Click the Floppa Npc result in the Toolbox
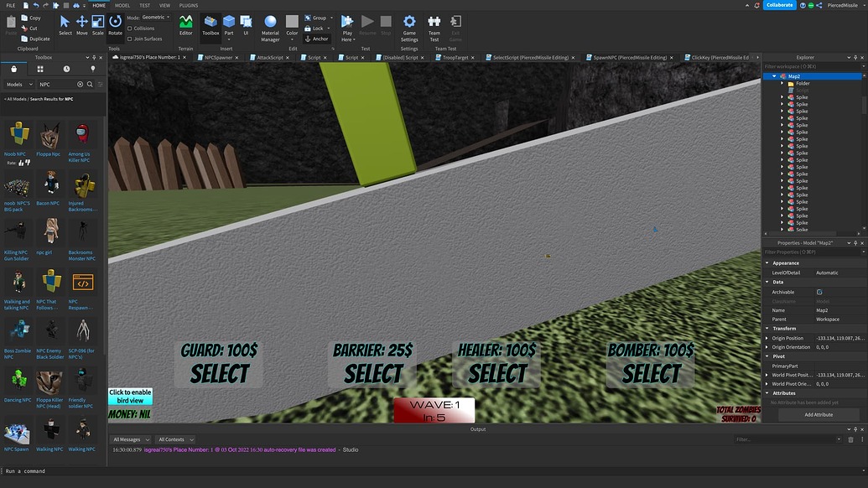This screenshot has width=868, height=488. (49, 137)
